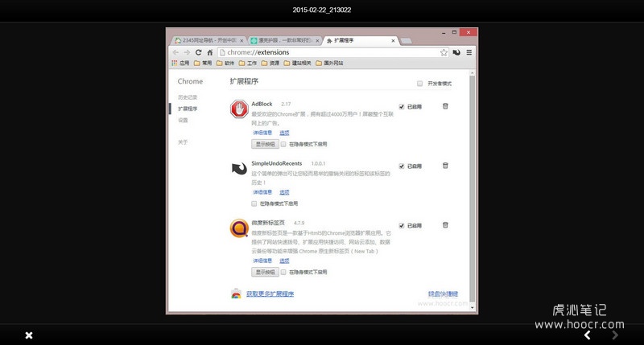Click the Home icon in Chrome toolbar
Image resolution: width=644 pixels, height=345 pixels.
[210, 52]
